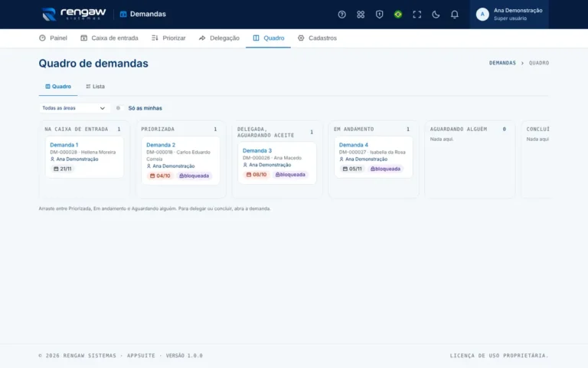This screenshot has width=588, height=368.
Task: Toggle fullscreen mode icon
Action: (416, 15)
